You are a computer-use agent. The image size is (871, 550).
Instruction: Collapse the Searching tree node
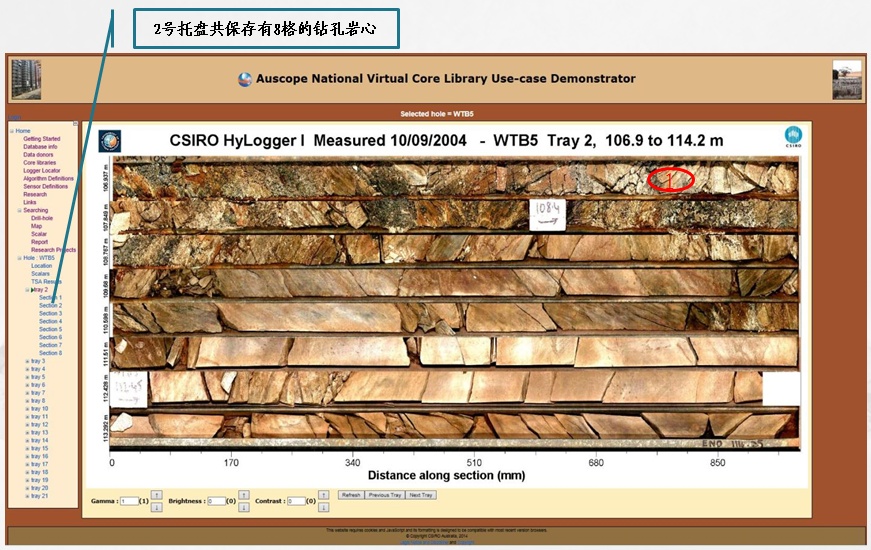tap(19, 211)
